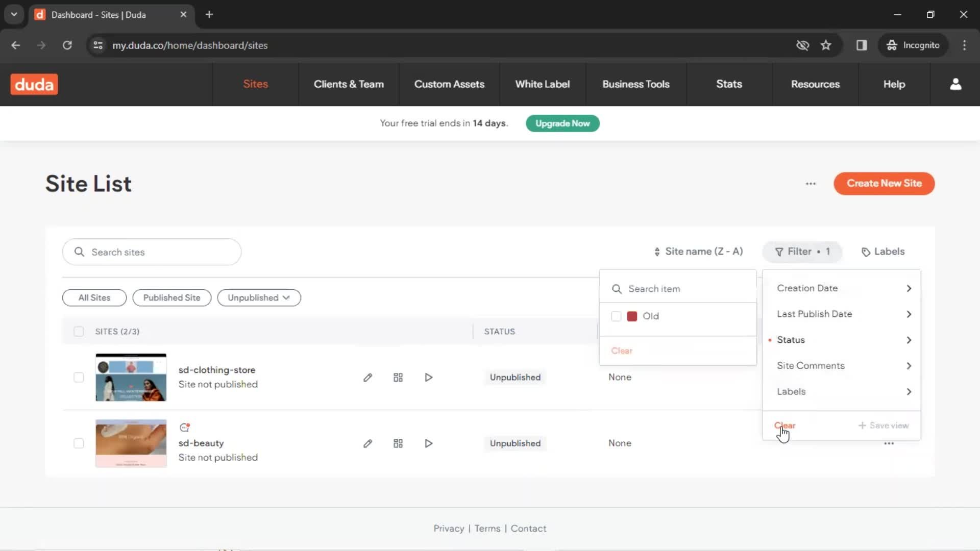
Task: Open the browser side panel icon
Action: (862, 45)
